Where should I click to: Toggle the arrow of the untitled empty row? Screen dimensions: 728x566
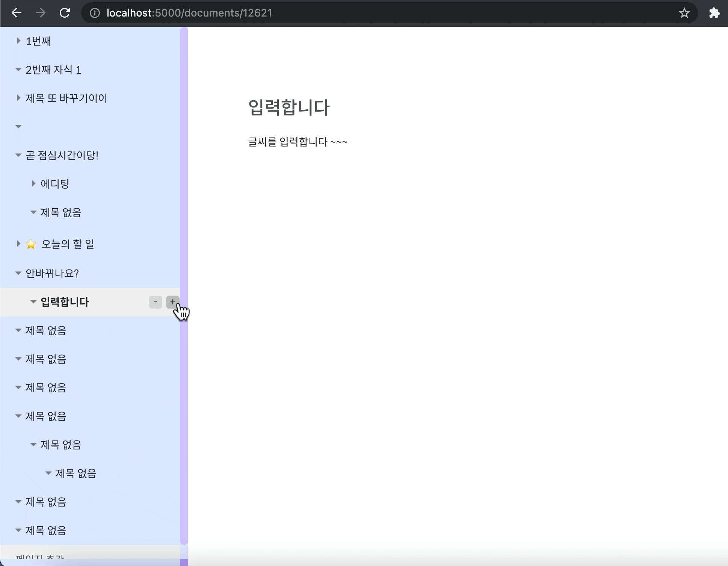coord(18,127)
